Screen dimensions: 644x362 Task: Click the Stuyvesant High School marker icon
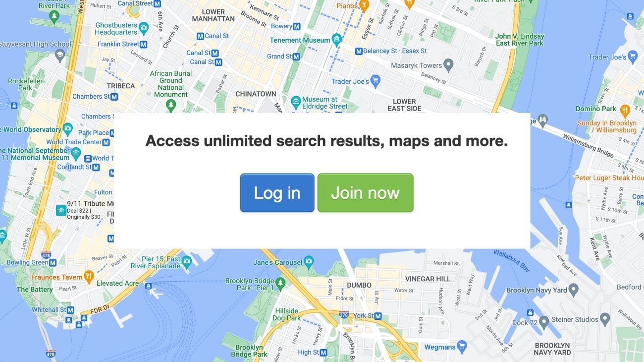tap(60, 55)
